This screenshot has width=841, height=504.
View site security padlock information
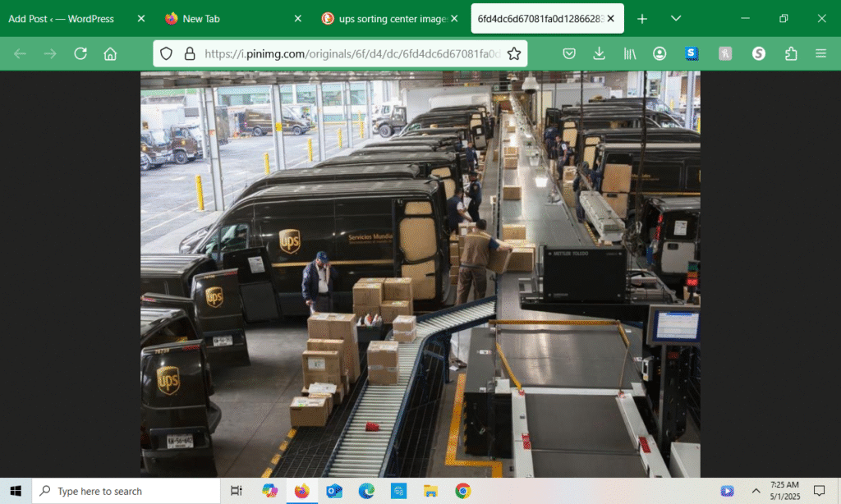tap(190, 53)
